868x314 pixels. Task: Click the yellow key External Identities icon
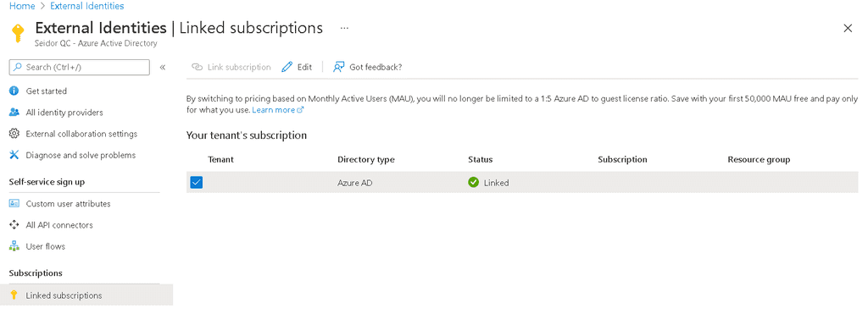tap(18, 33)
